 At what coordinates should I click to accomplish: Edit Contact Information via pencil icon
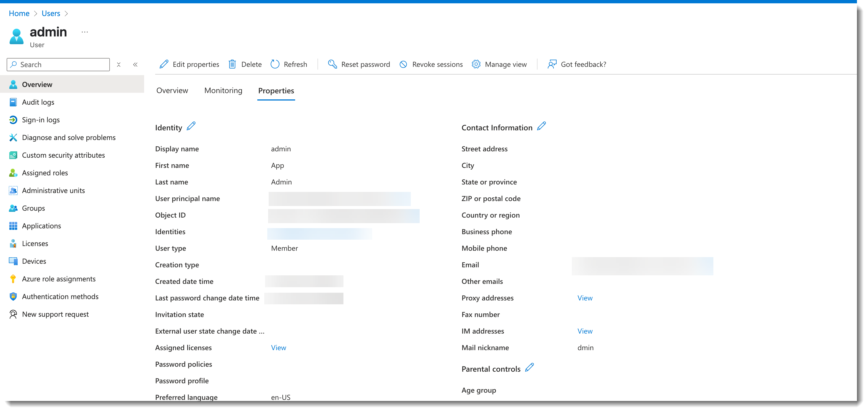point(541,126)
